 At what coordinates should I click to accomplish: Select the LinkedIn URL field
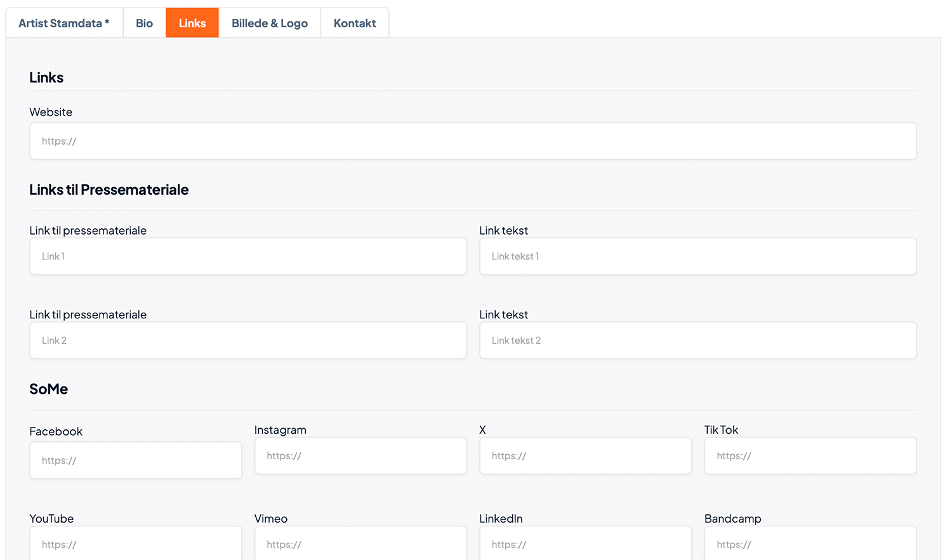pyautogui.click(x=585, y=544)
